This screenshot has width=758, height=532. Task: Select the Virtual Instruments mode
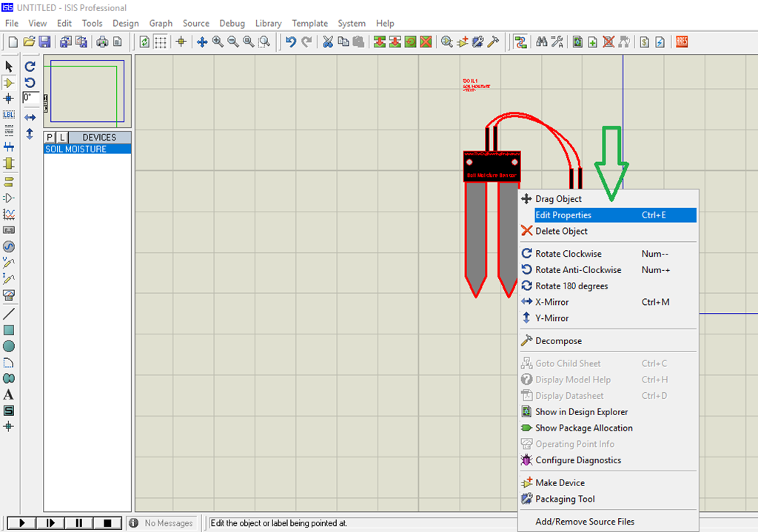(9, 296)
